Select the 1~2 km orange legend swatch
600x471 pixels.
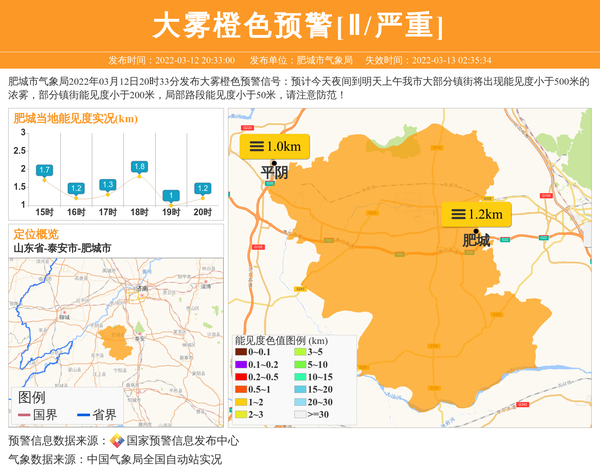click(241, 401)
